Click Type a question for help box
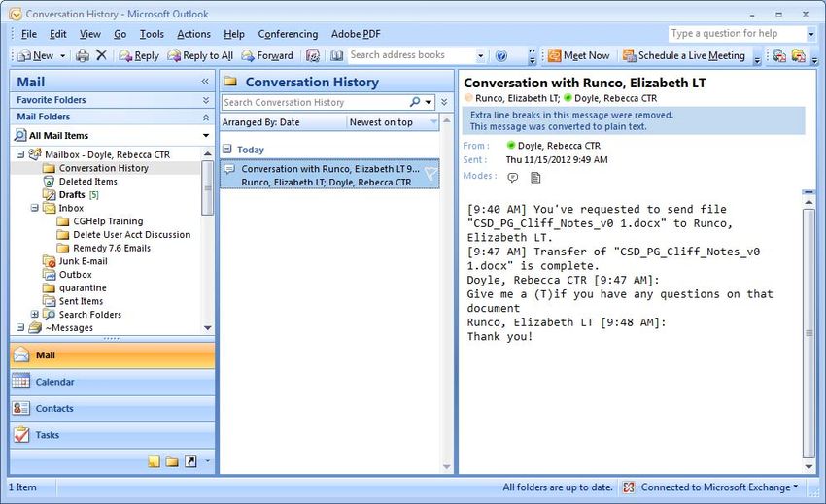This screenshot has height=504, width=826. coord(738,34)
